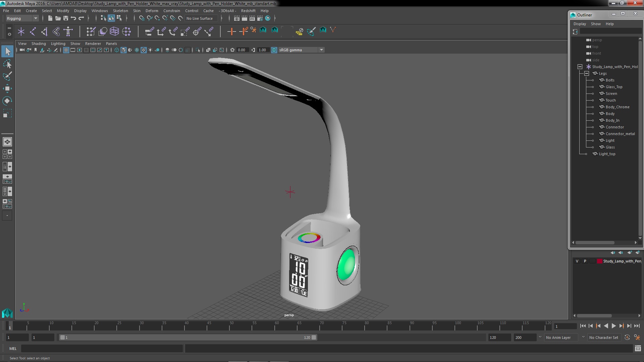Screen dimensions: 644x362
Task: Click the Create Joint shelf icon
Action: pyautogui.click(x=33, y=32)
